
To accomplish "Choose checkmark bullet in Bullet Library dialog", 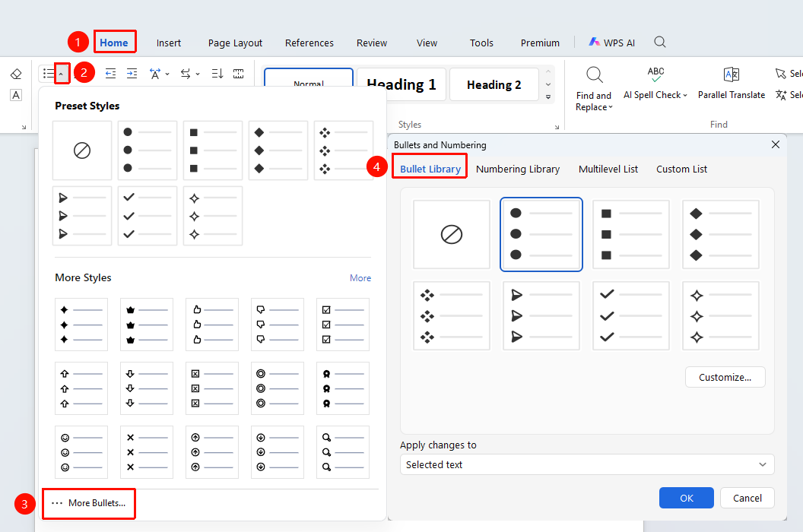I will tap(631, 315).
